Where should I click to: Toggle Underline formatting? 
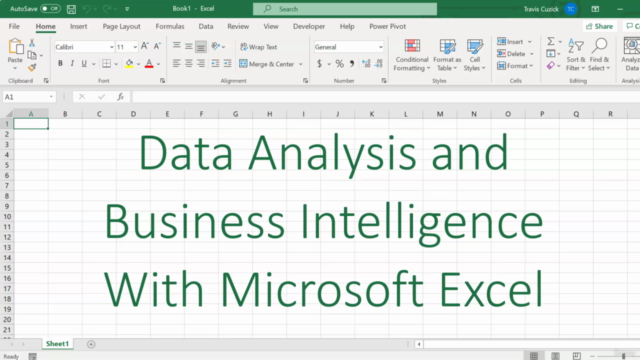(x=84, y=64)
